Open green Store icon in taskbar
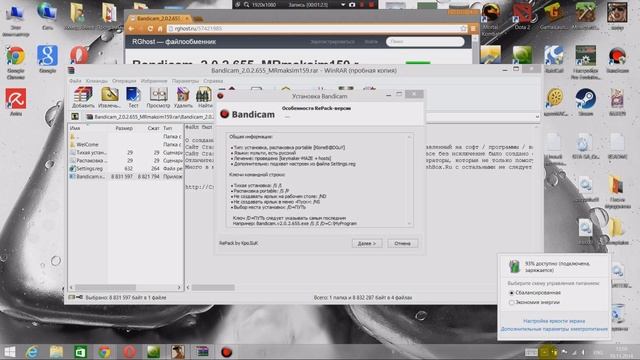Image resolution: width=640 pixels, height=360 pixels. click(80, 352)
